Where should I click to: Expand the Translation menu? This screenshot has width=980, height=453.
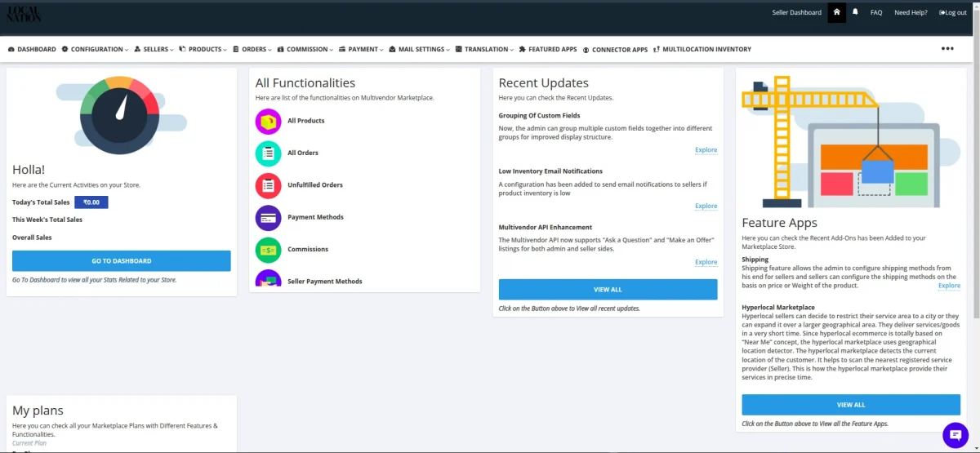point(484,49)
